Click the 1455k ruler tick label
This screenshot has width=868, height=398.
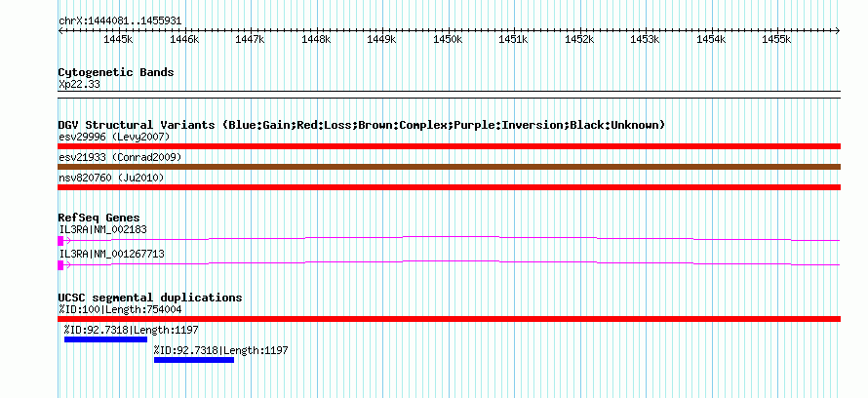click(776, 40)
